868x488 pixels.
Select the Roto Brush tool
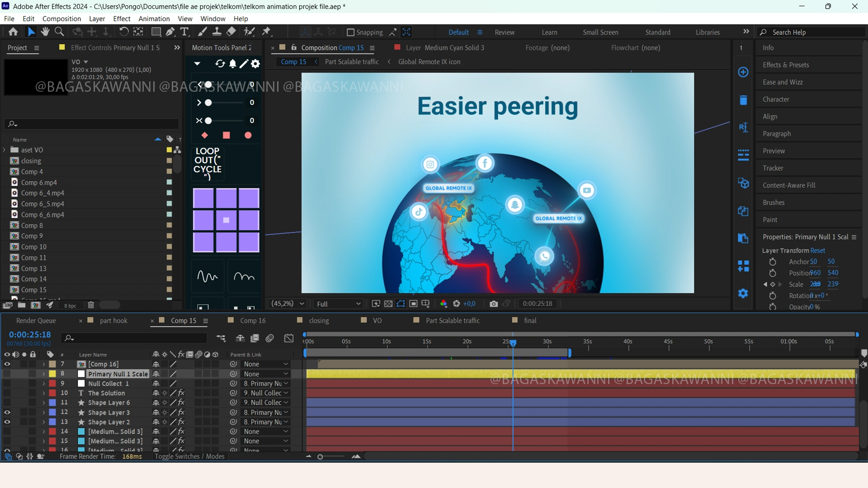[x=249, y=32]
